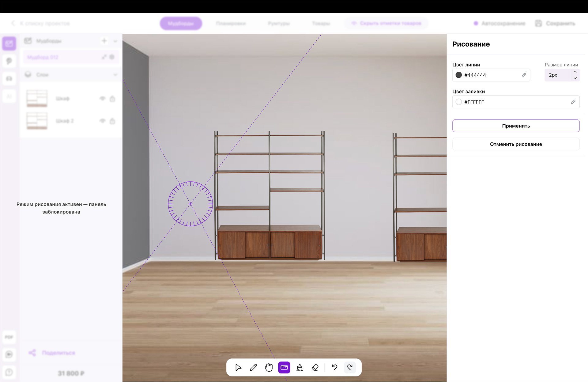The width and height of the screenshot is (588, 382).
Task: Lock the Шкаф 2 layer
Action: pos(112,121)
